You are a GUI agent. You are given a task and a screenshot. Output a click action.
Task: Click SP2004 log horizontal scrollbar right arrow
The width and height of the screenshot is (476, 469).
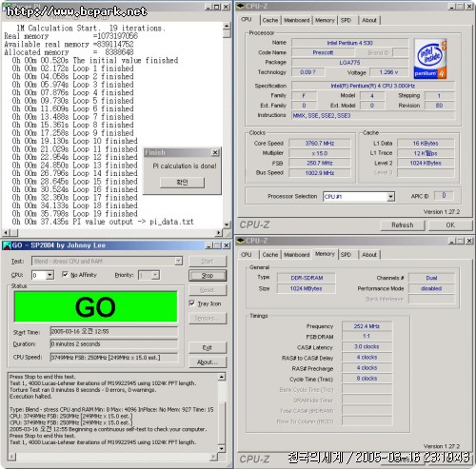coord(214,457)
